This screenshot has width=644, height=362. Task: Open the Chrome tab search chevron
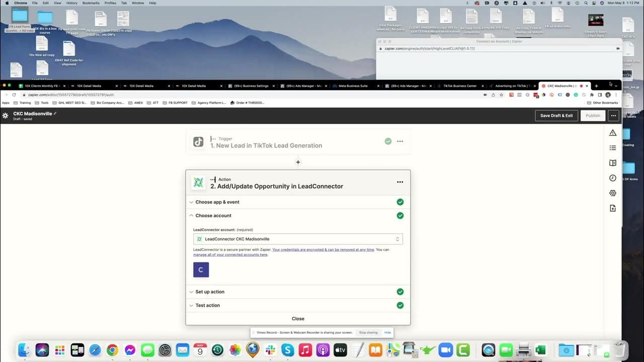click(616, 86)
